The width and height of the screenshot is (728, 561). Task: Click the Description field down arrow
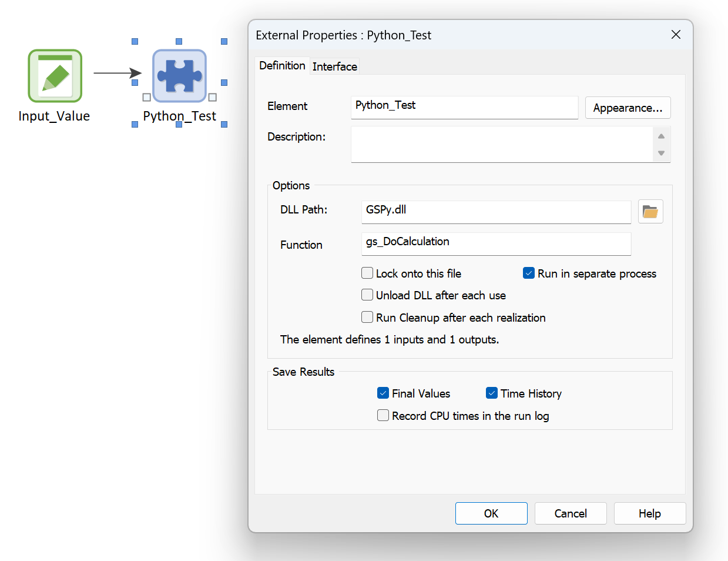coord(662,153)
